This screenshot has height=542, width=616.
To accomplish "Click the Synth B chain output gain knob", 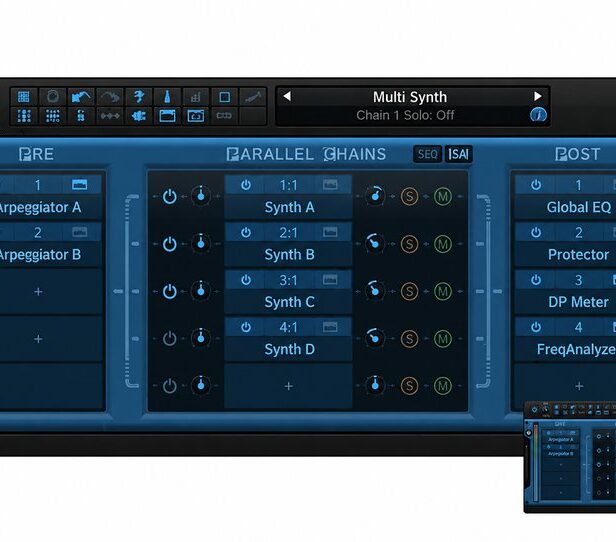I will [375, 244].
